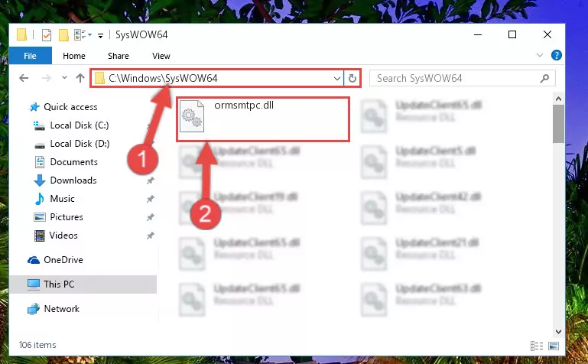Click the New folder quick access icon
588x364 pixels.
[63, 35]
